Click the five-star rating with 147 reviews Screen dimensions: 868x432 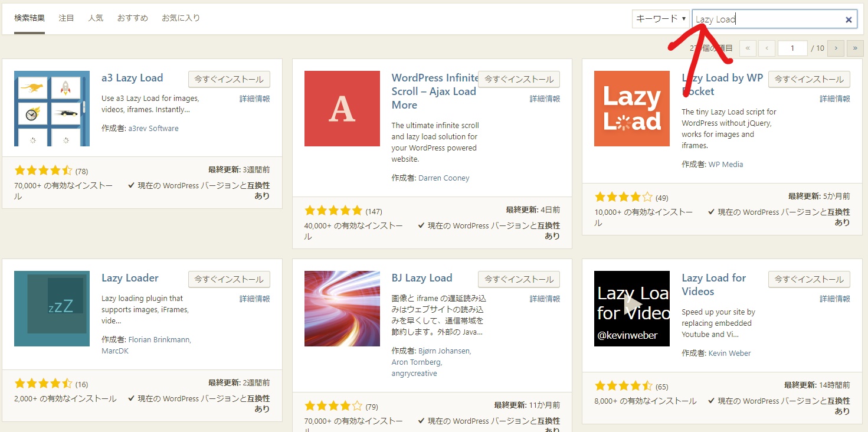coord(333,211)
